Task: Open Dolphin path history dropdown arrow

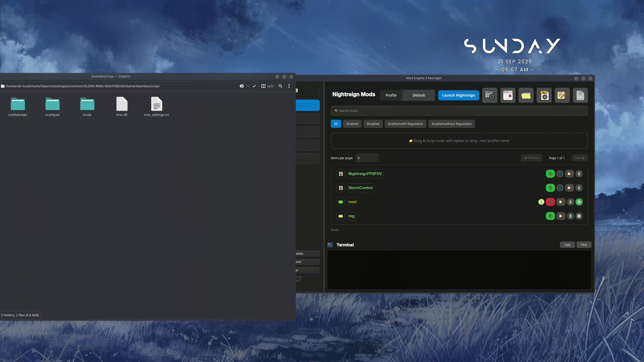Action: click(x=248, y=86)
